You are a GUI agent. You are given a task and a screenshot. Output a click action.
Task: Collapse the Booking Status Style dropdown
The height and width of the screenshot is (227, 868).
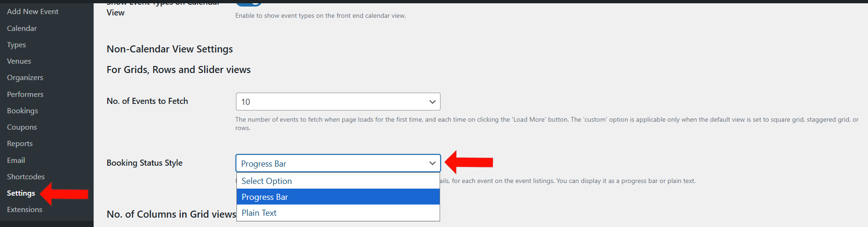[x=338, y=163]
